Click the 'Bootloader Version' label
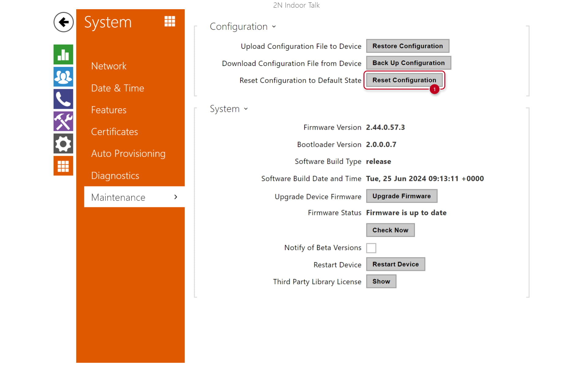Viewport: 588px width, 368px height. 329,144
